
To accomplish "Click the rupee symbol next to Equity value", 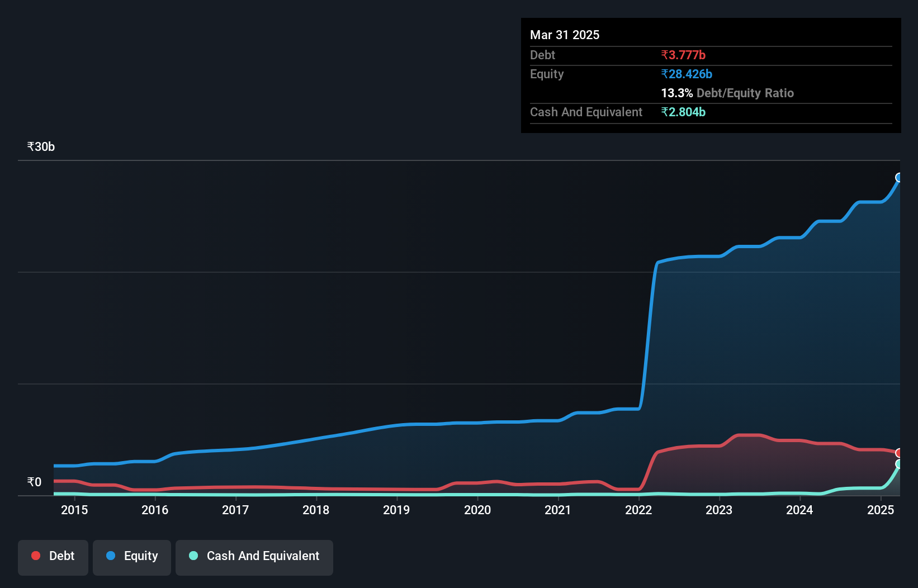I will point(665,73).
